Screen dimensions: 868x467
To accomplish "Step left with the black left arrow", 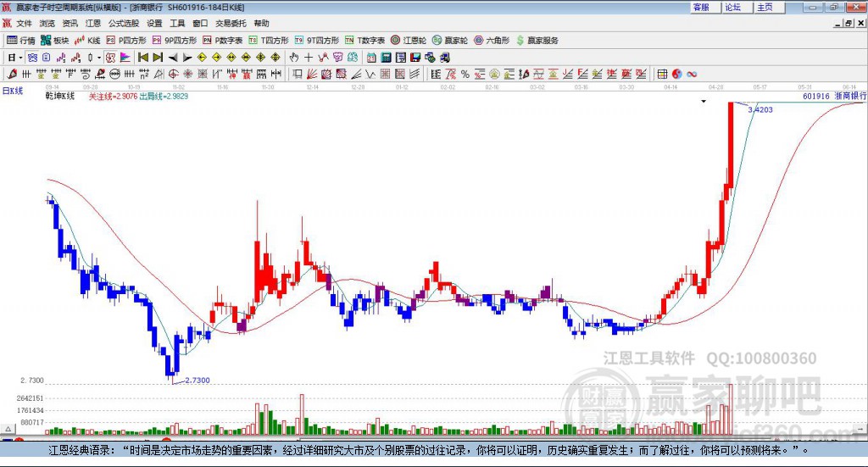I will pos(173,58).
